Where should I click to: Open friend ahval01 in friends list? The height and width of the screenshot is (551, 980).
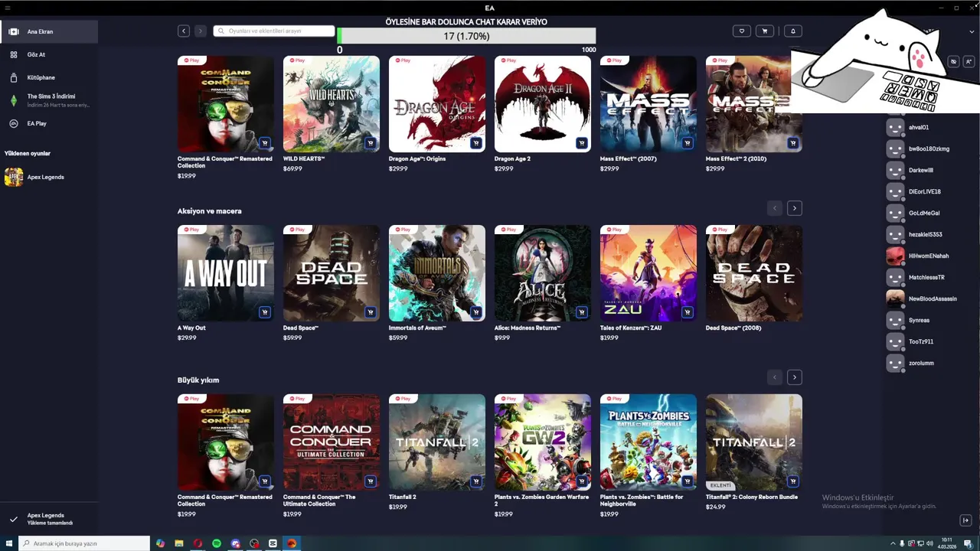point(926,127)
